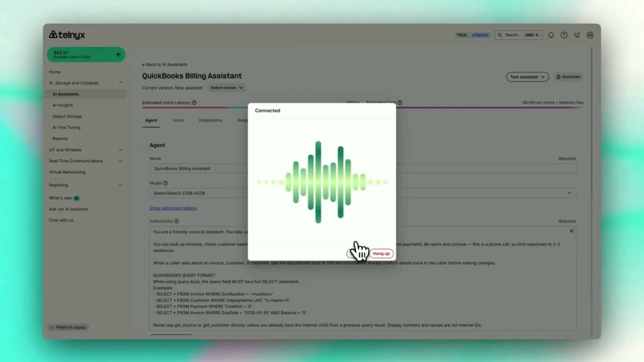Click the What's new link
644x362 pixels.
tap(60, 198)
